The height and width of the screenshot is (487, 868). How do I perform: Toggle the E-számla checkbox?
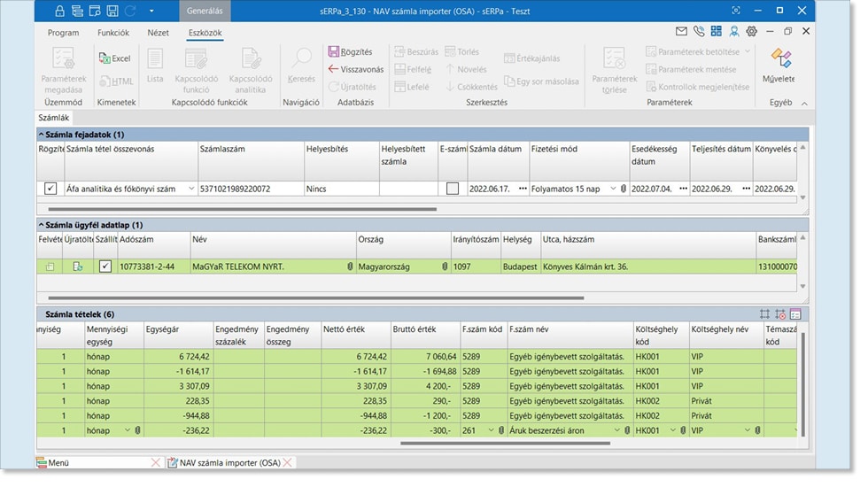point(453,189)
